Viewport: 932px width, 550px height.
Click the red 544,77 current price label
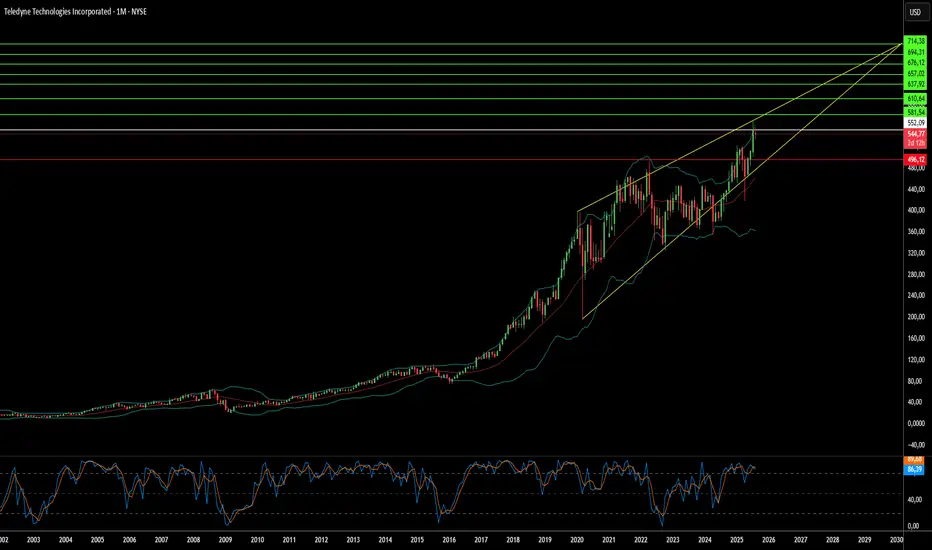(913, 132)
